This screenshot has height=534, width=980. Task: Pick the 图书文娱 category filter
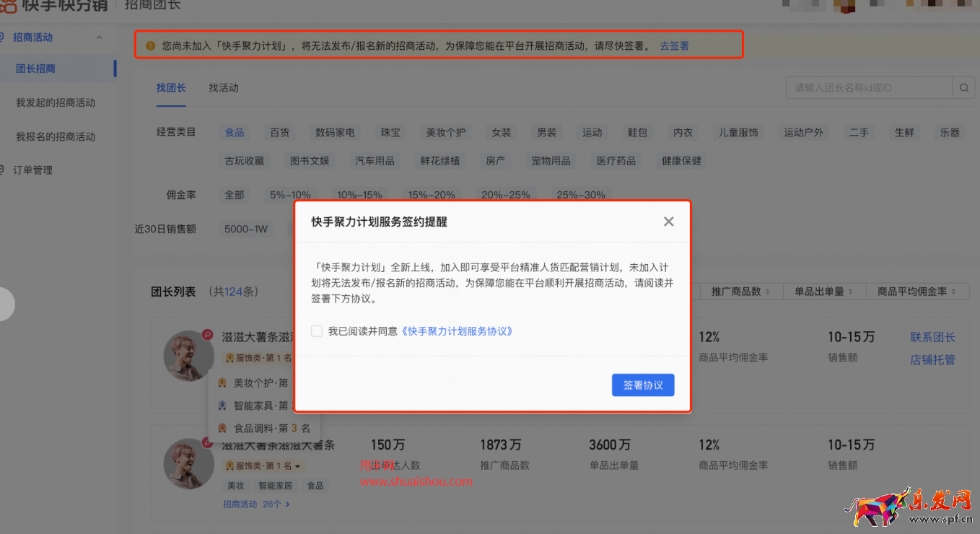point(310,161)
